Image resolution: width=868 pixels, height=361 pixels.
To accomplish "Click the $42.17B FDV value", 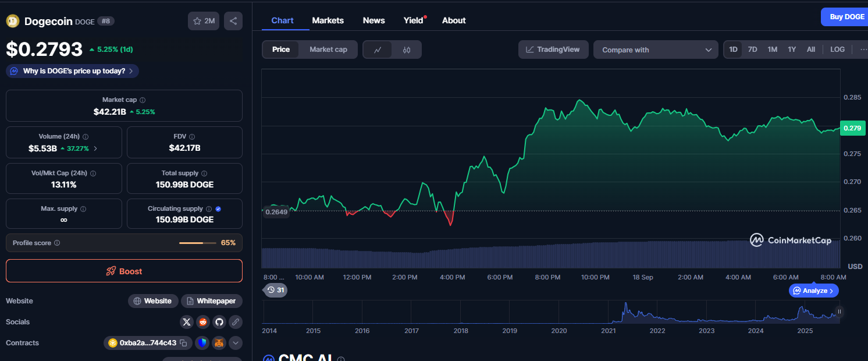I will pyautogui.click(x=184, y=148).
